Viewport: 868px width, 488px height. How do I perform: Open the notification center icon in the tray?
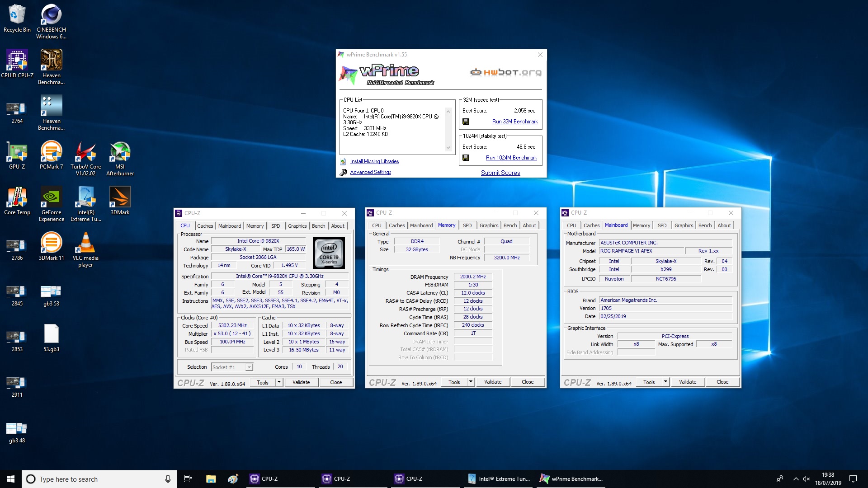tap(853, 479)
